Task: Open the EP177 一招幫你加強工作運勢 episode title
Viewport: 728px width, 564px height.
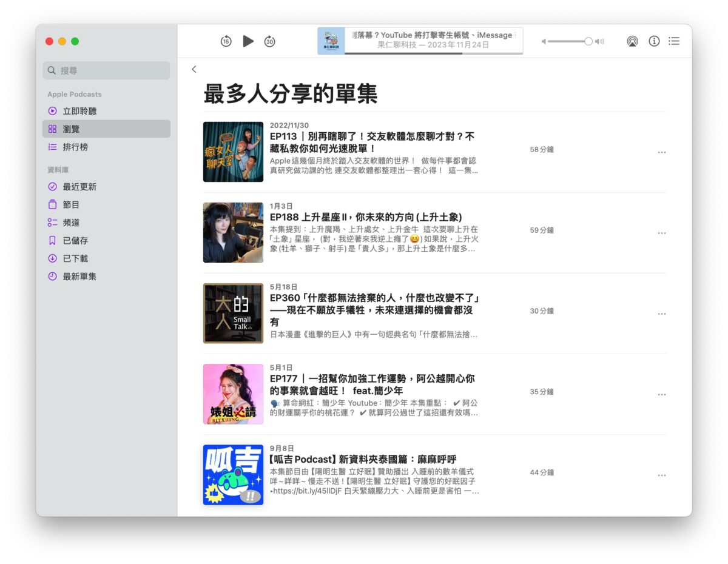Action: pyautogui.click(x=373, y=384)
